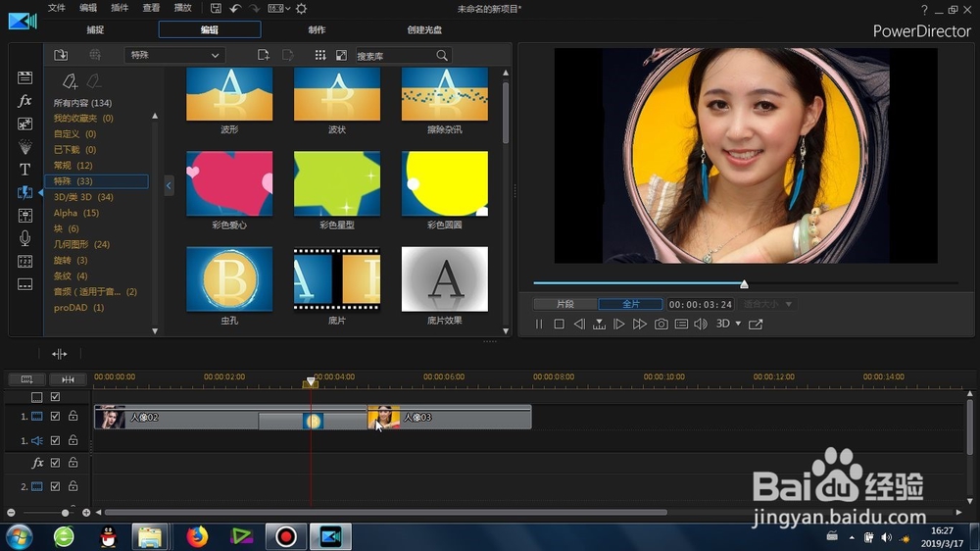This screenshot has height=551, width=980.
Task: Toggle audio track 1 enable checkbox
Action: coord(55,440)
